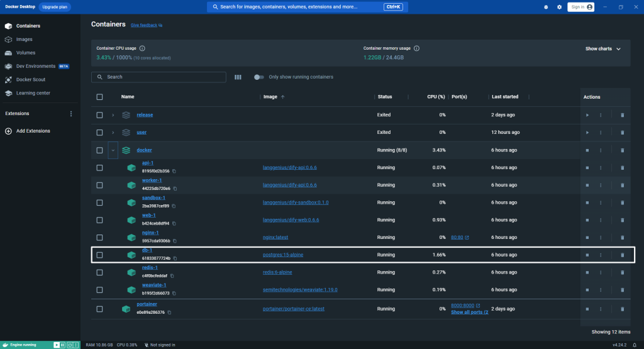
Task: Open the notifications bell in the status bar
Action: click(x=635, y=345)
